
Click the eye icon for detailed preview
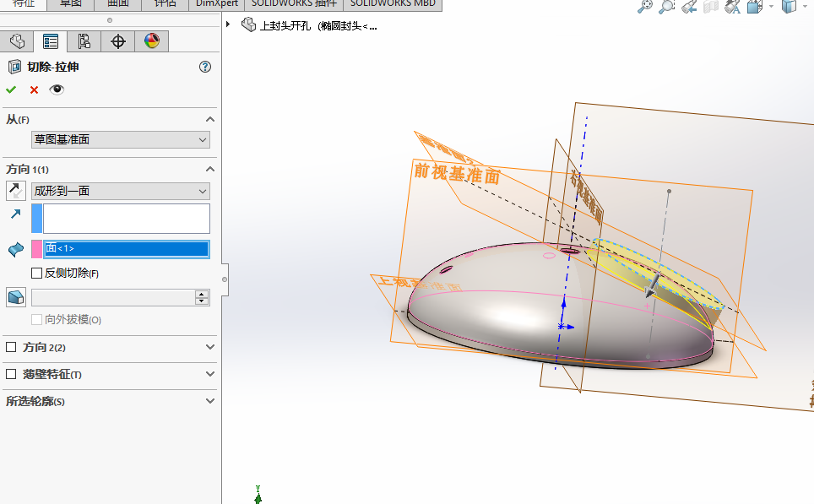(x=56, y=89)
